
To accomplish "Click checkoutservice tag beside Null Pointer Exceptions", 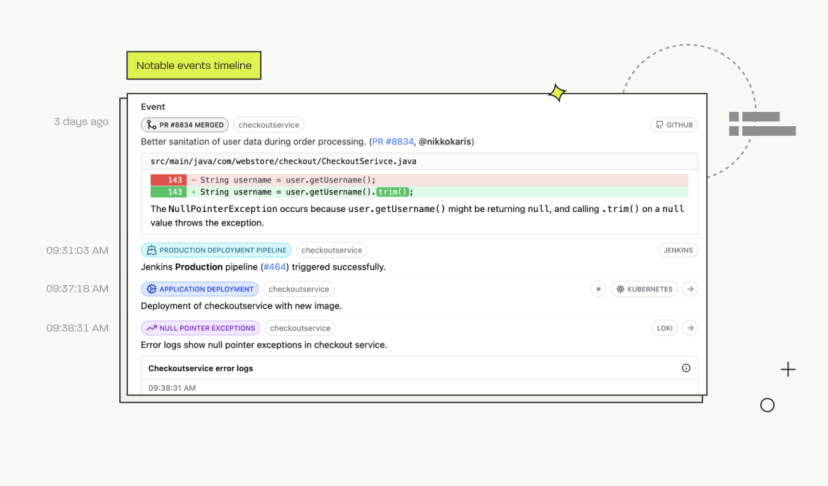I will tap(300, 328).
